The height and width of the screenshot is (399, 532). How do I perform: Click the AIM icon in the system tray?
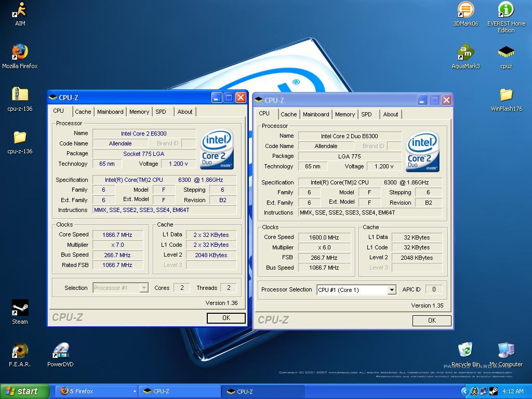point(474,391)
